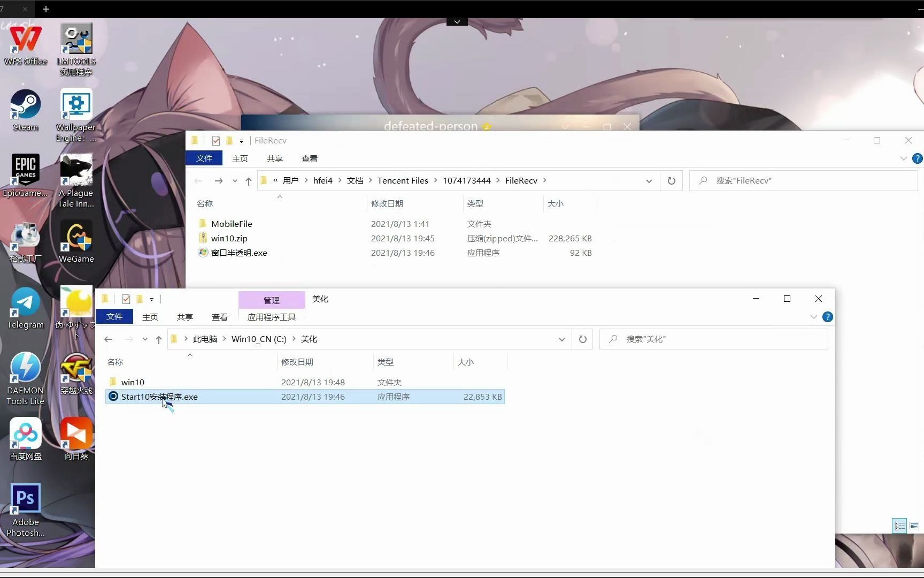Viewport: 924px width, 578px height.
Task: Open Steam desktop icon
Action: click(x=25, y=111)
